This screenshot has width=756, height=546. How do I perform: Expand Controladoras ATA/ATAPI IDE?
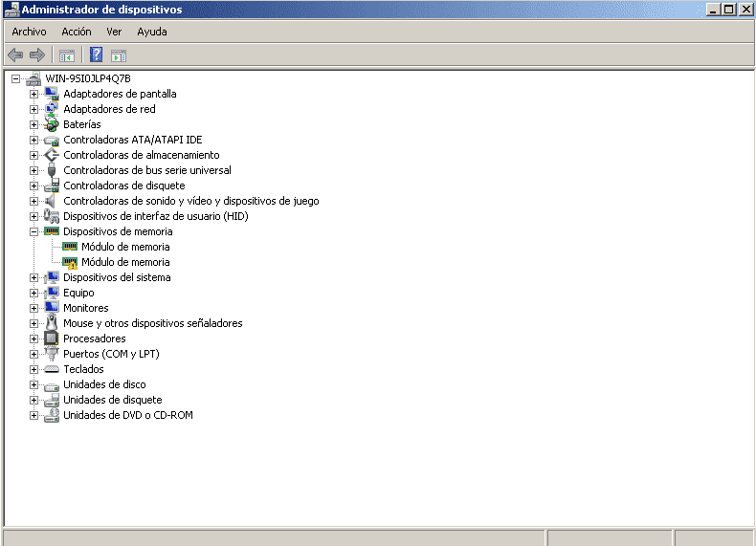[x=33, y=140]
